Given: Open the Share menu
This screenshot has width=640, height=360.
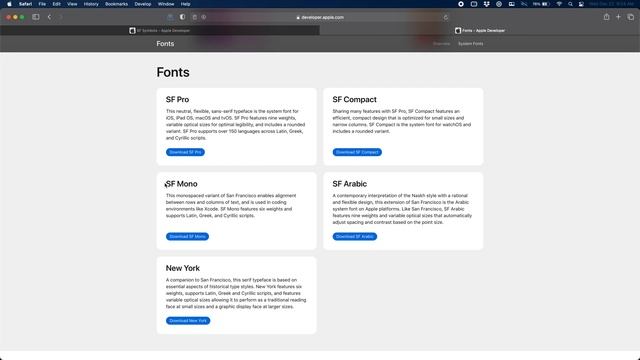Looking at the screenshot, I should (x=607, y=17).
